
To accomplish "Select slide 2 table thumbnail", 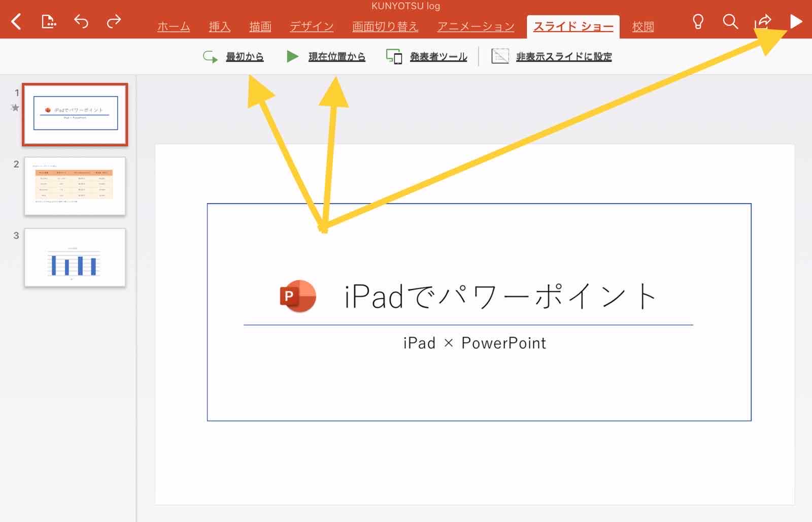I will [x=75, y=186].
